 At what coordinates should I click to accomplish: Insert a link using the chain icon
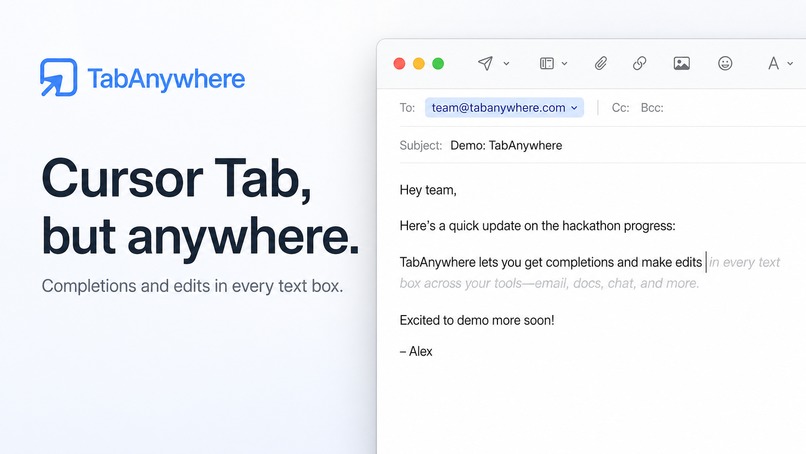click(639, 63)
